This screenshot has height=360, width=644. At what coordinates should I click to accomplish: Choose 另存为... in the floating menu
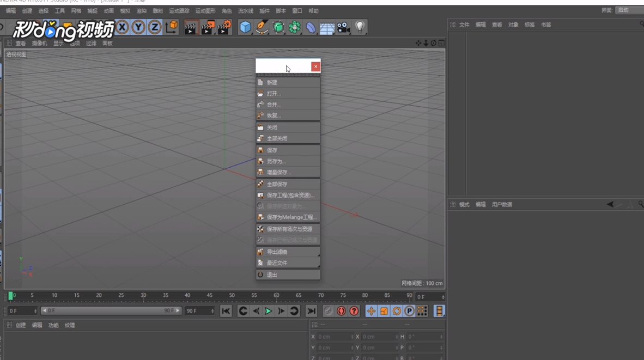288,162
